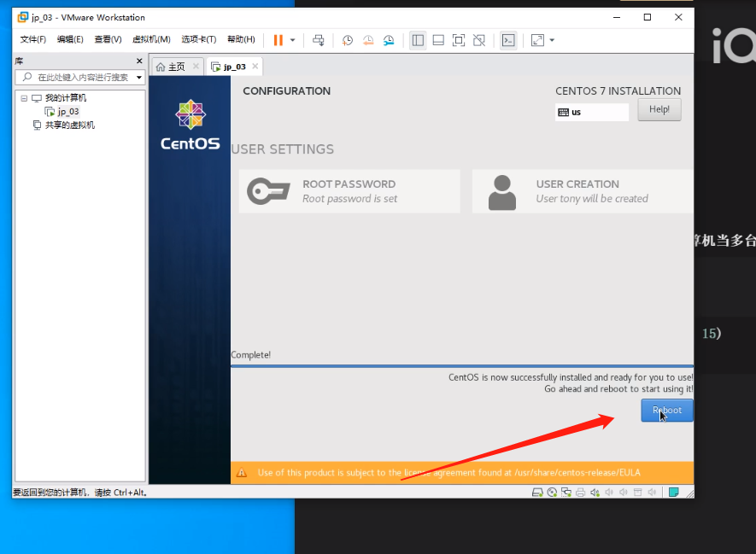Open the 帮助(H) menu
Viewport: 756px width, 554px height.
click(241, 39)
